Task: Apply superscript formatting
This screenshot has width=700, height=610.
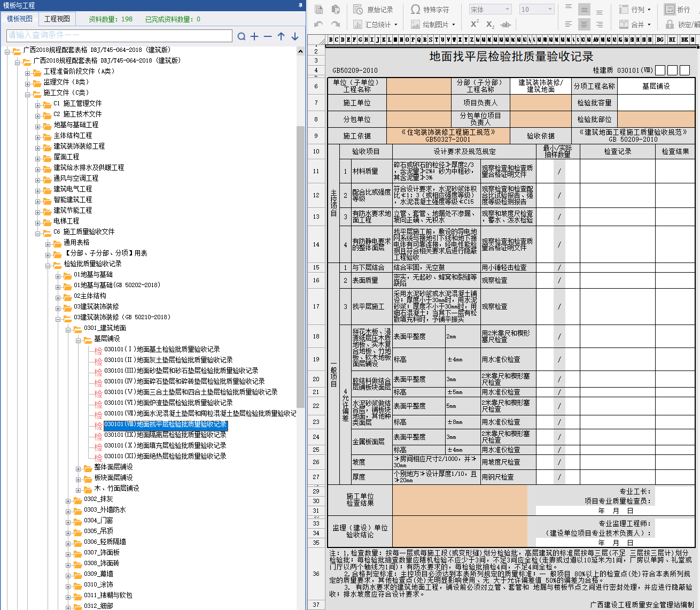Action: click(x=475, y=24)
